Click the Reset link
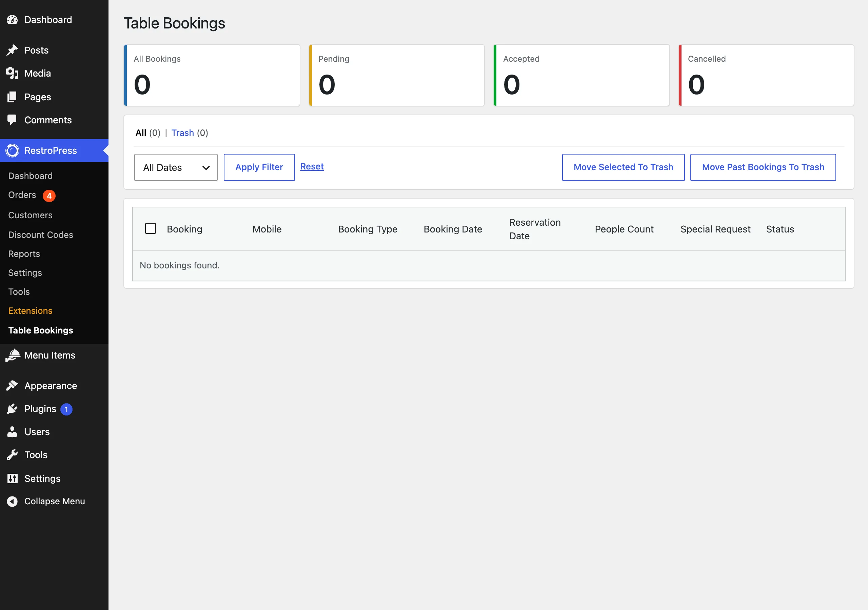This screenshot has height=610, width=868. [x=312, y=167]
